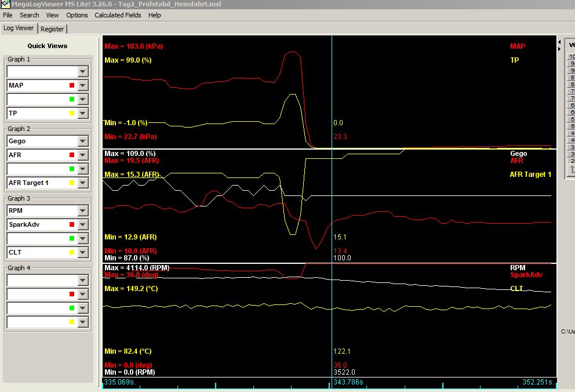Open the CLT field dropdown arrow
Viewport: 575px width, 392px height.
pos(83,252)
